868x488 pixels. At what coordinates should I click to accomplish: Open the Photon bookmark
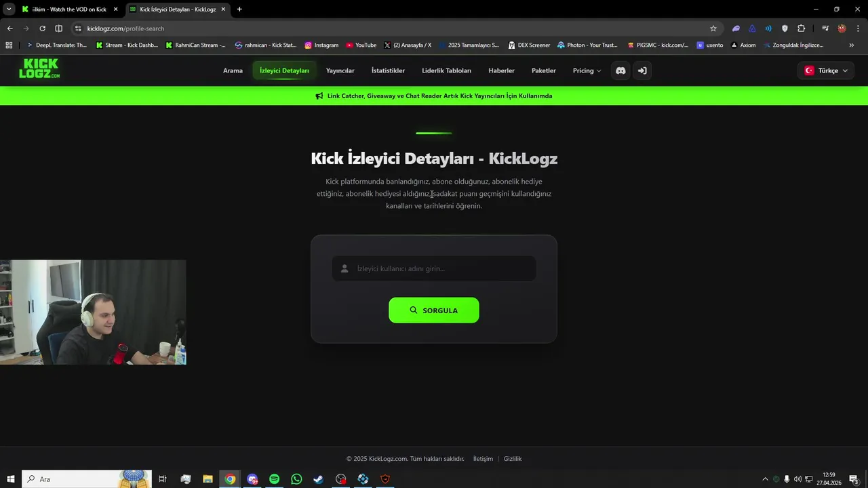coord(588,45)
